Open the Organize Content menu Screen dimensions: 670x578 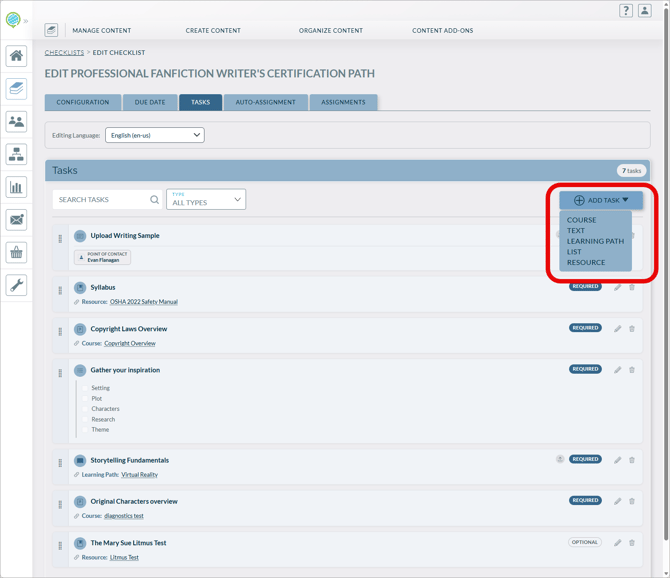(331, 30)
